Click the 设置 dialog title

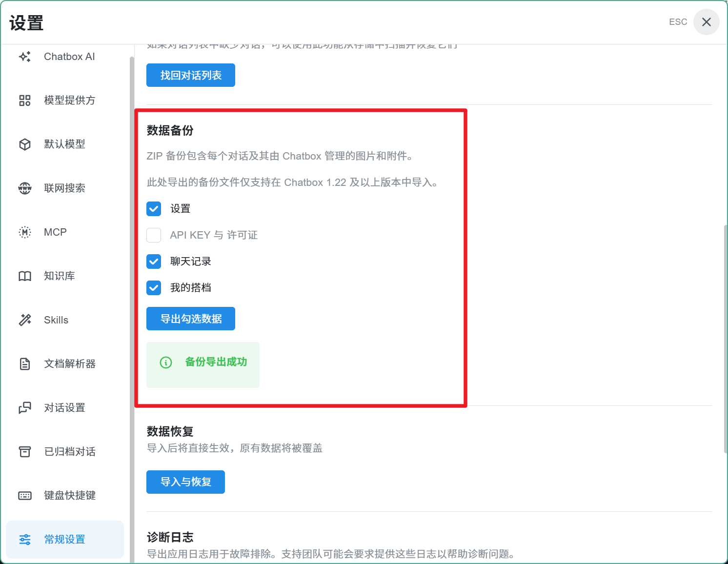tap(26, 23)
